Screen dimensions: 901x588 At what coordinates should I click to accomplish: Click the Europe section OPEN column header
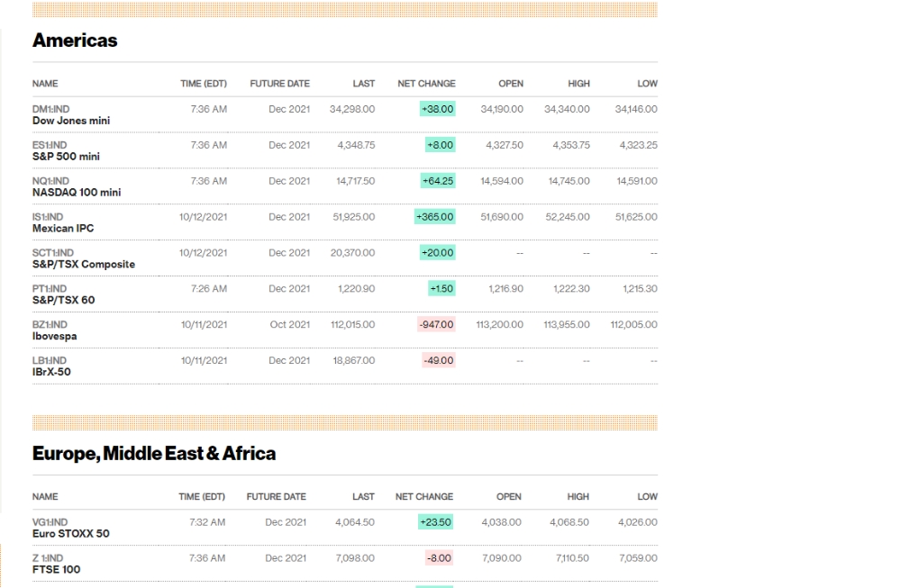pos(509,497)
